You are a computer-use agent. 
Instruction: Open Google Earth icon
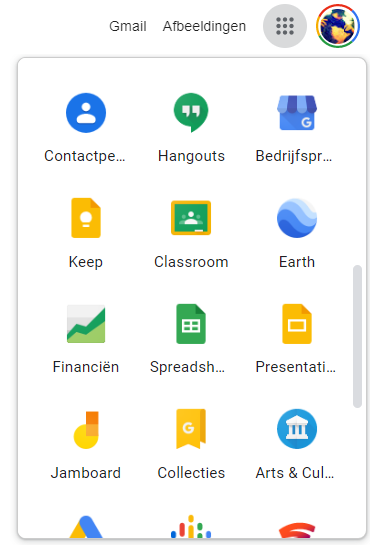[x=297, y=218]
